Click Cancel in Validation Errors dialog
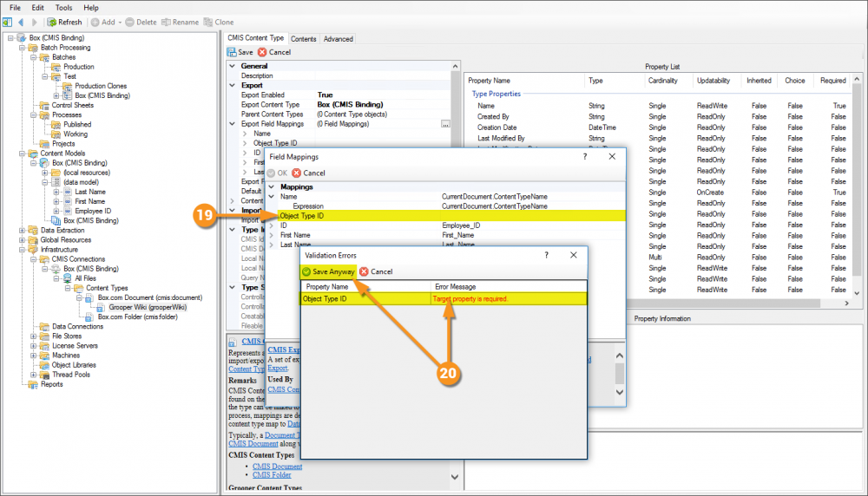Image resolution: width=868 pixels, height=496 pixels. pos(376,271)
